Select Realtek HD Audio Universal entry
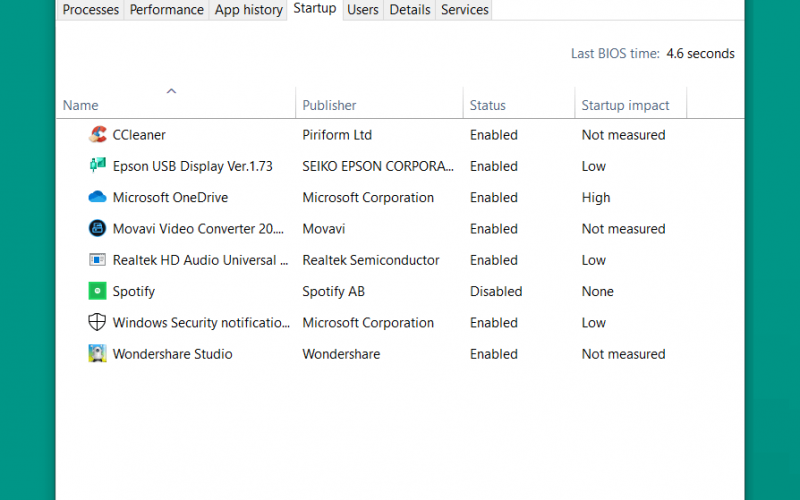The width and height of the screenshot is (800, 500). 200,260
